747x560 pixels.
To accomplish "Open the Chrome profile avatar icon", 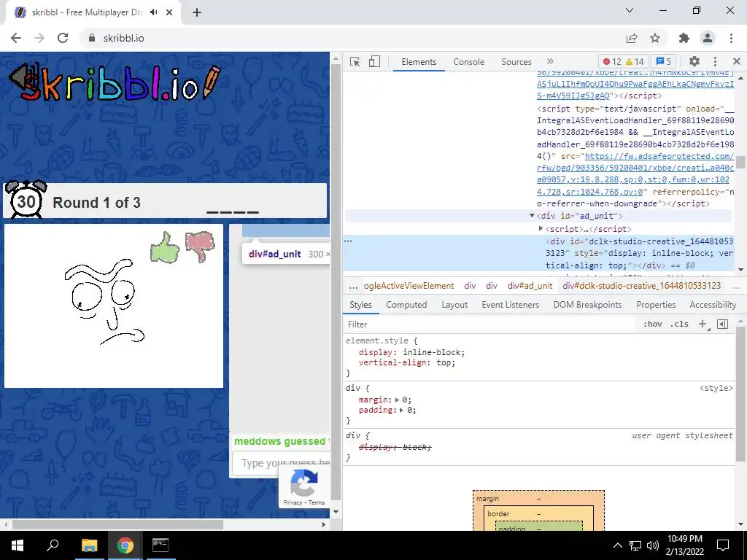I will click(x=708, y=38).
